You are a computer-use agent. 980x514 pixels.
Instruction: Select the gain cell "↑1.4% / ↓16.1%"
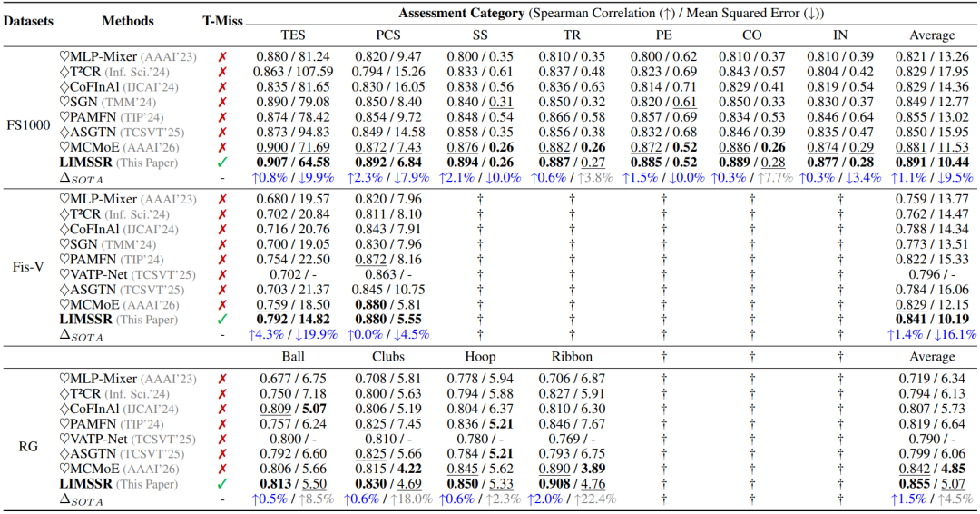point(932,334)
